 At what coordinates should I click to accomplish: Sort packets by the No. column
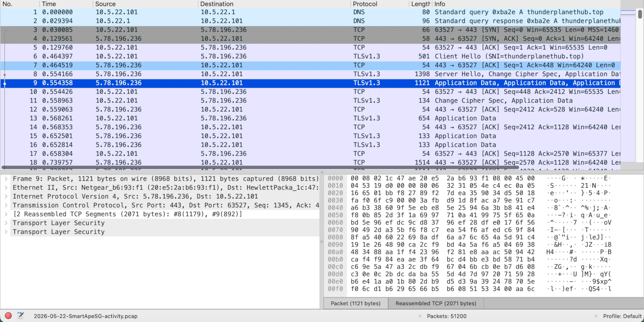point(20,4)
